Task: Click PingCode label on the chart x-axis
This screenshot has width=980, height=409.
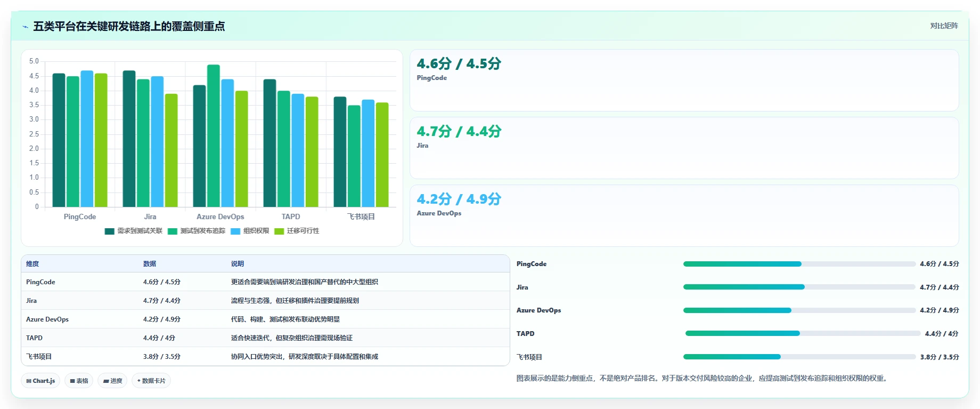Action: 80,216
